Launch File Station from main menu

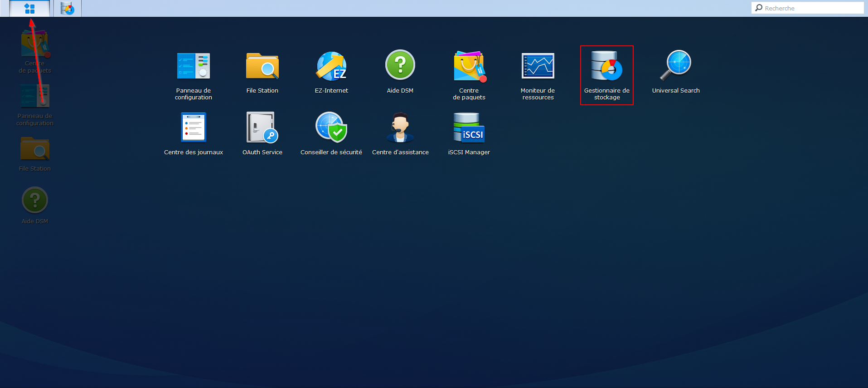click(x=262, y=72)
